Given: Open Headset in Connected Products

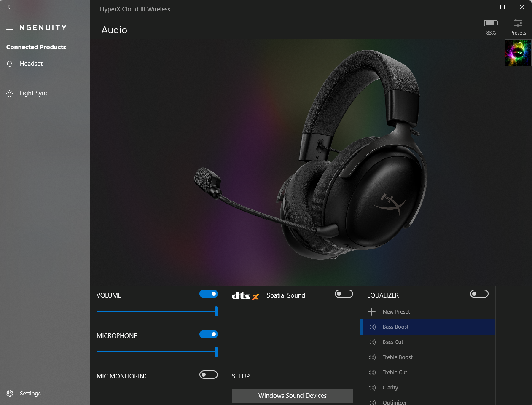Looking at the screenshot, I should pos(45,64).
